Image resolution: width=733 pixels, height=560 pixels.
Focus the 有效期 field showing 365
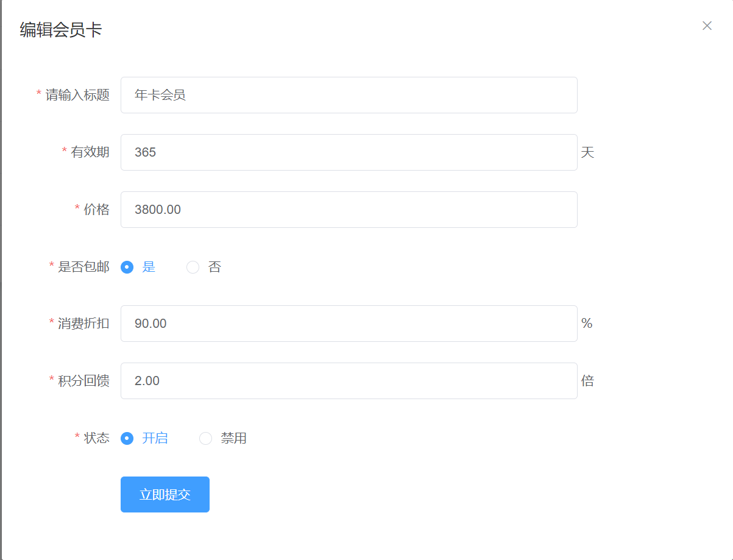point(349,152)
